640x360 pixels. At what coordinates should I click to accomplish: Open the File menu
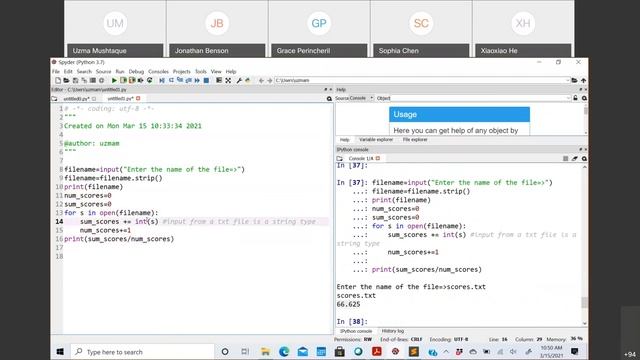[x=56, y=71]
